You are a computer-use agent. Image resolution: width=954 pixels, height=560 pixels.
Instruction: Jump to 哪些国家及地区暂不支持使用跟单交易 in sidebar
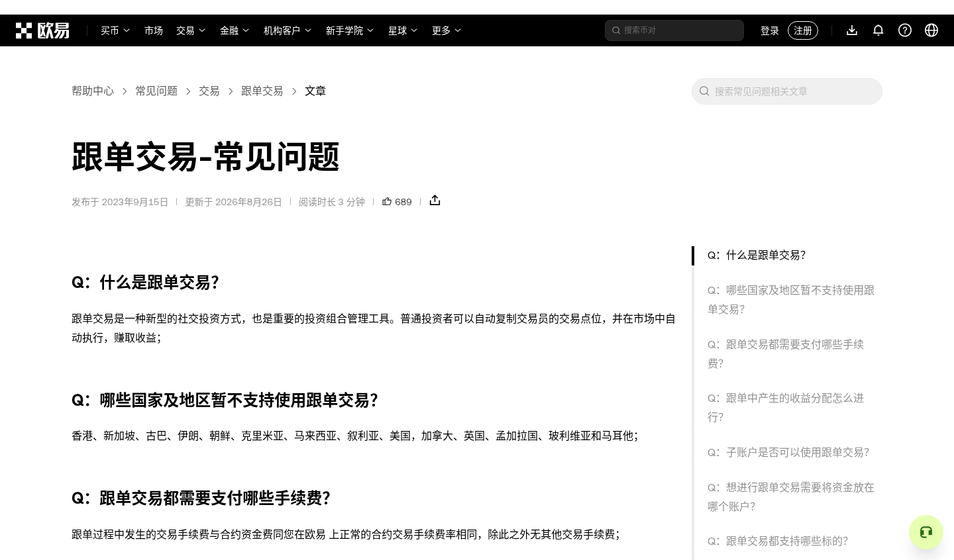(x=791, y=300)
